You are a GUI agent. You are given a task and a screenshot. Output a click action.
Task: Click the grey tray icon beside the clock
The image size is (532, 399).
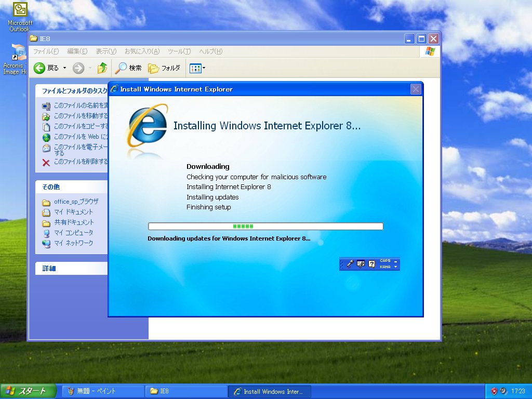(x=503, y=391)
